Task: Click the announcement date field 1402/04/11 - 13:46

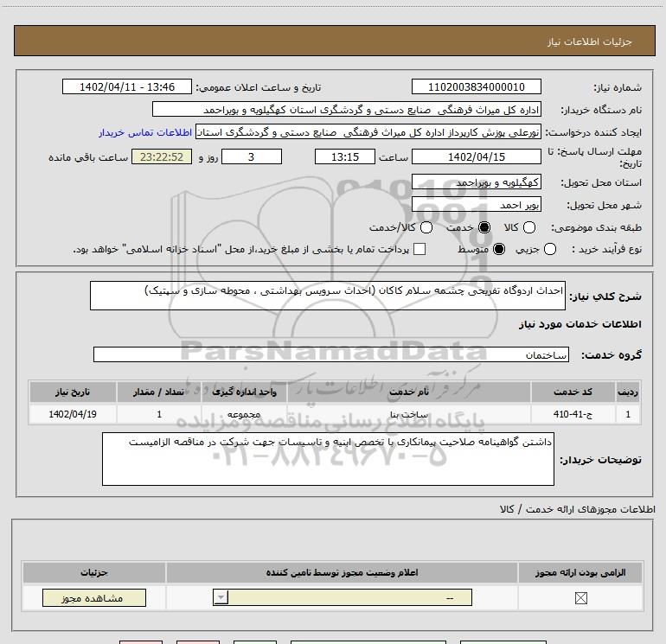Action: click(x=127, y=86)
